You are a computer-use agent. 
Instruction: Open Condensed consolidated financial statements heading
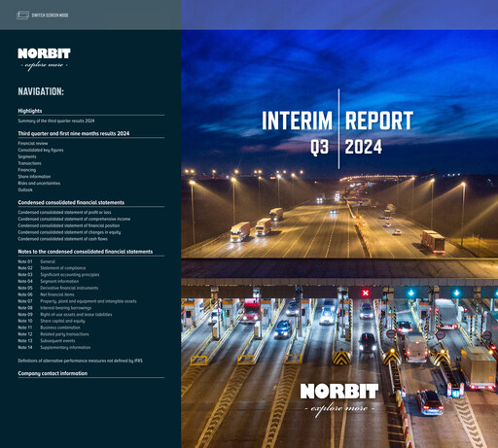(x=71, y=202)
